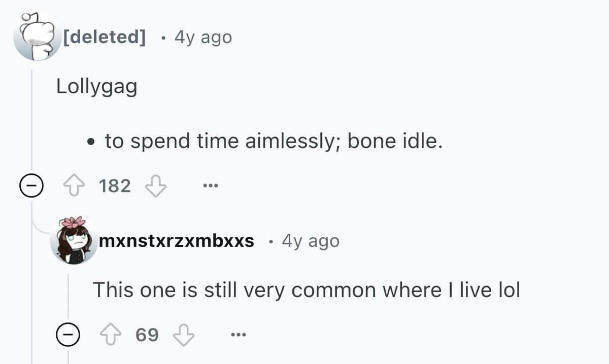This screenshot has width=609, height=364.
Task: Click the 182 vote score
Action: pos(115,187)
